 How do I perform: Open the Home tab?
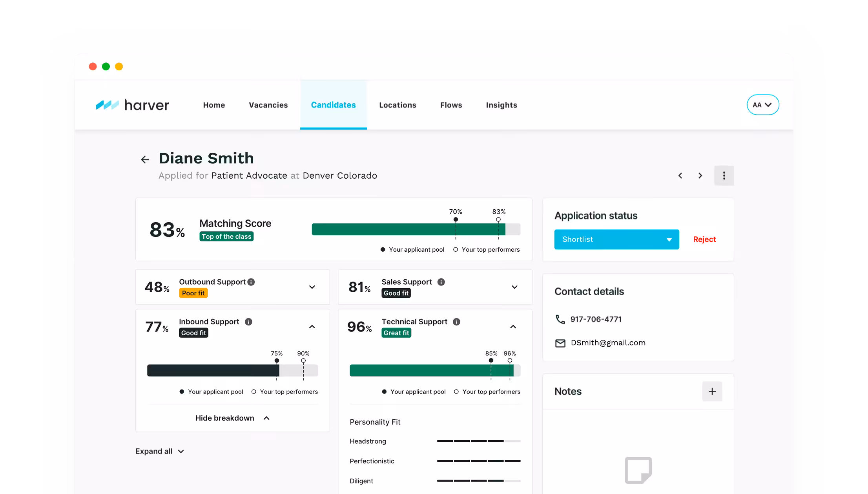click(214, 105)
